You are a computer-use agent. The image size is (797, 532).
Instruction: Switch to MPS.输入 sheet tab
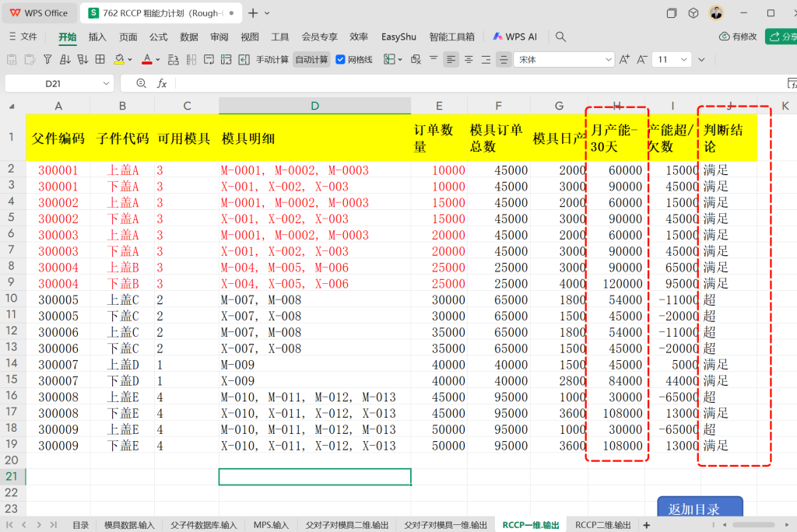(x=271, y=525)
